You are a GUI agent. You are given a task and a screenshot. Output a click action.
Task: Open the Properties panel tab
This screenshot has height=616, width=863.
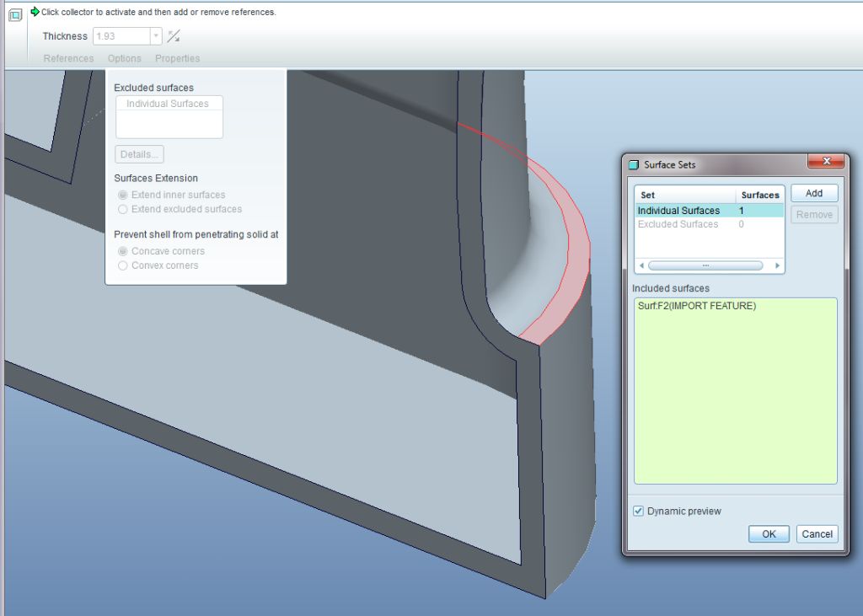[178, 58]
